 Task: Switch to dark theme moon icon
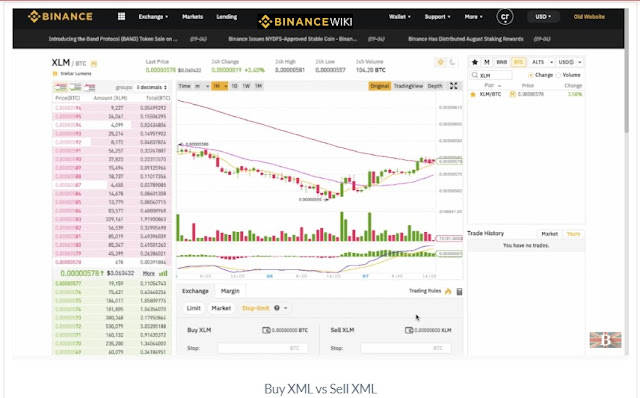coord(452,62)
